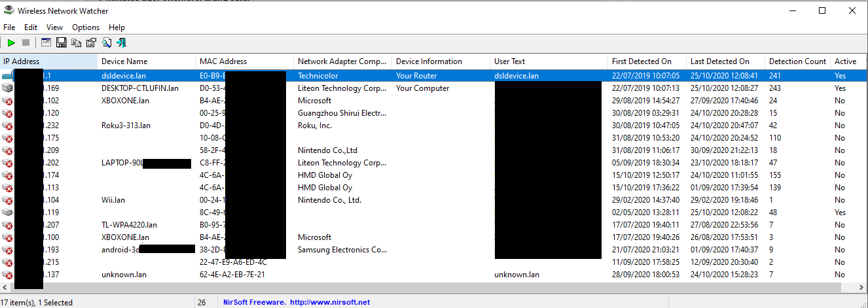Open the View menu

[54, 27]
